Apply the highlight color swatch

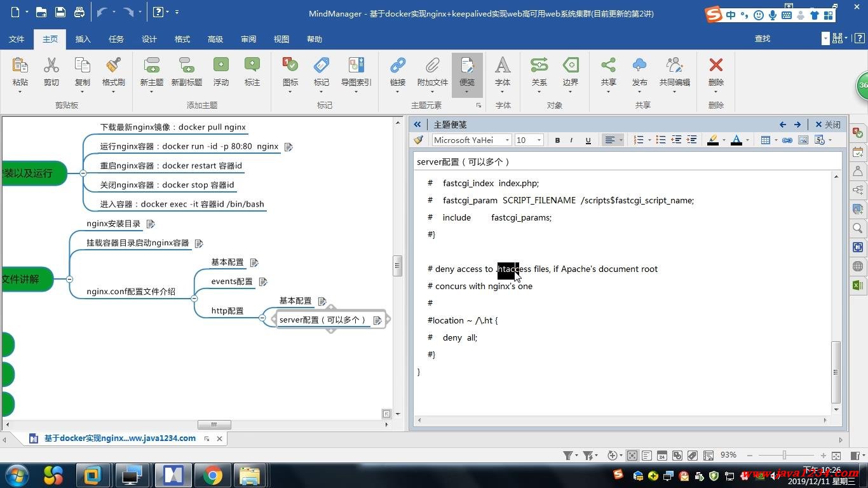[x=713, y=140]
